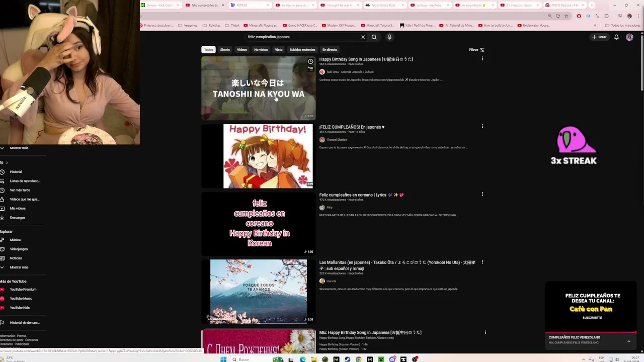This screenshot has width=644, height=362.
Task: Add Tanoshii video to queue
Action: [x=310, y=69]
